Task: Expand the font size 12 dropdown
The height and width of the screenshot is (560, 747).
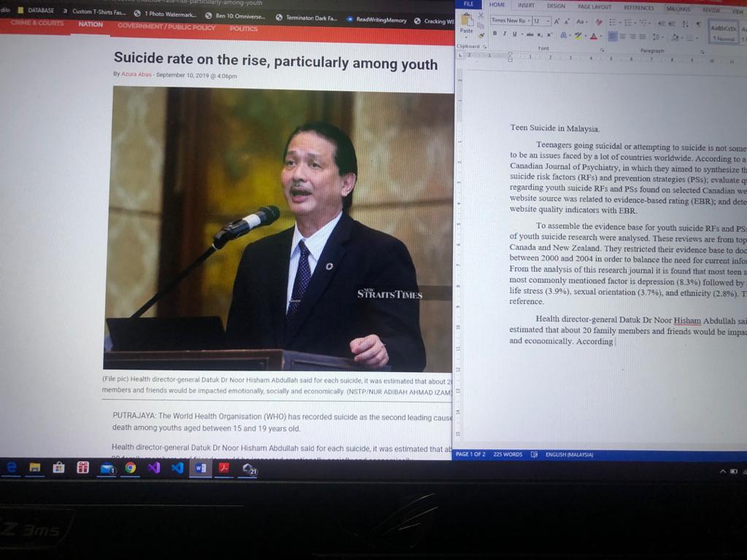Action: click(548, 21)
